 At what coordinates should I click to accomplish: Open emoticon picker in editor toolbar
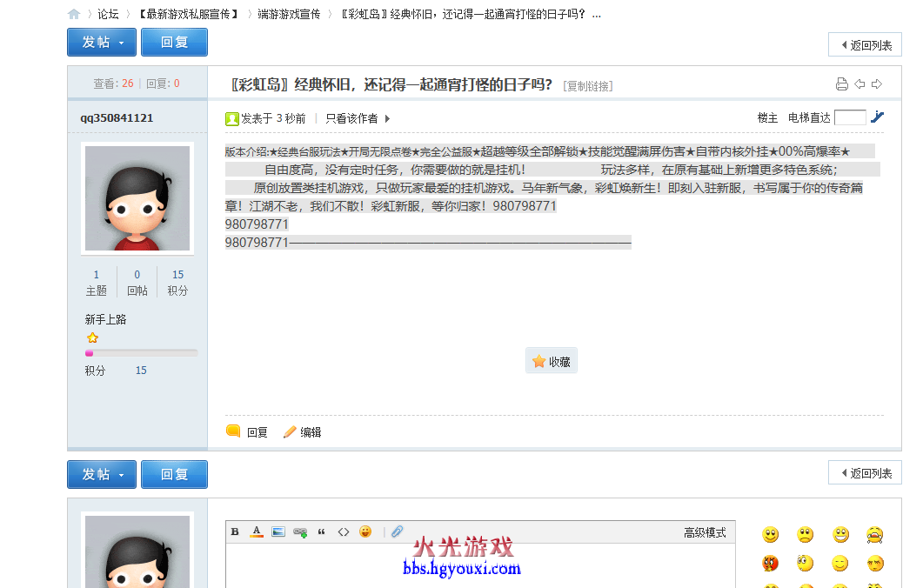365,531
